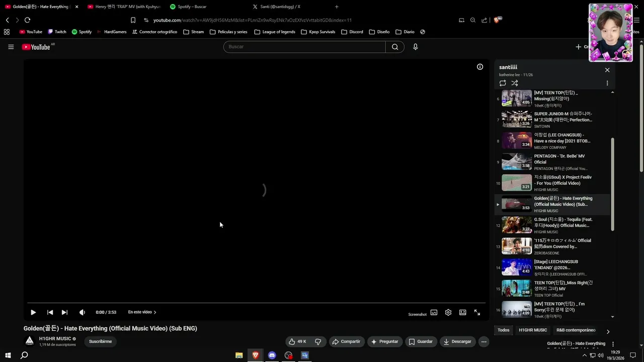Toggle playlist loop
Image resolution: width=644 pixels, height=362 pixels.
503,83
